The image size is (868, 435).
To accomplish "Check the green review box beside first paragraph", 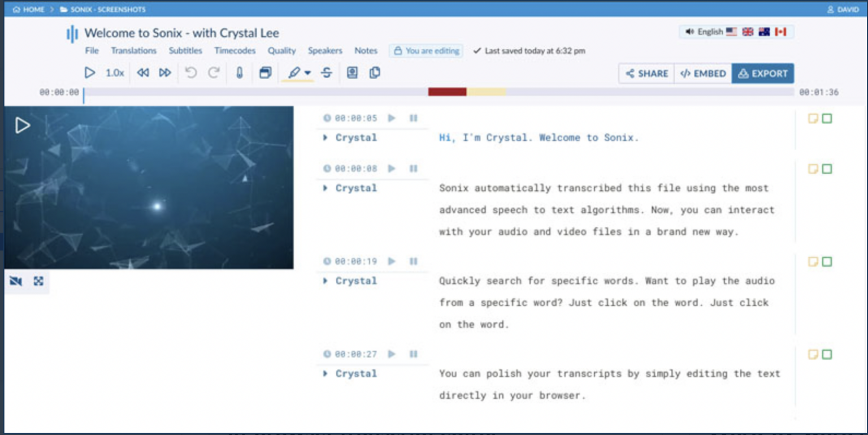I will (827, 119).
